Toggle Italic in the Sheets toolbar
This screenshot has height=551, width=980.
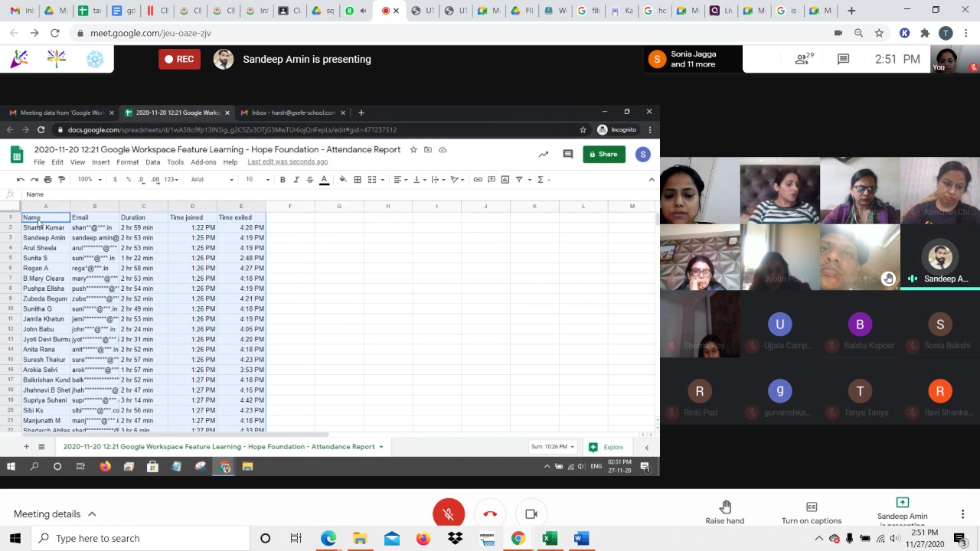pos(296,179)
